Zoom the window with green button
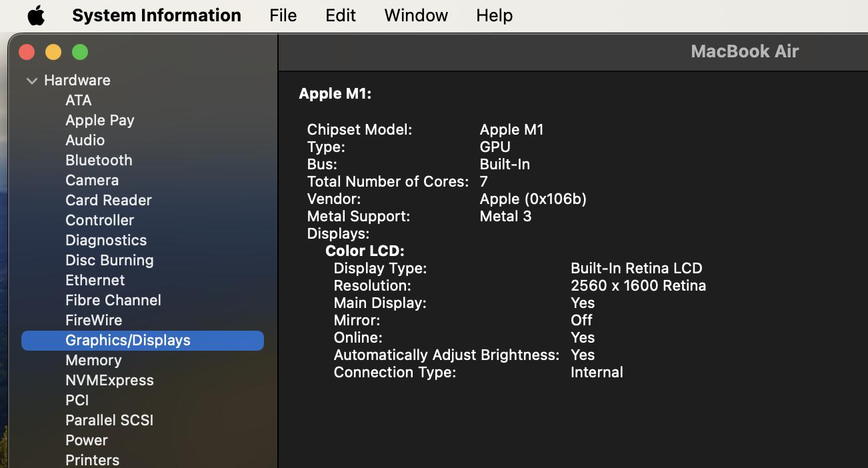The image size is (868, 468). pyautogui.click(x=80, y=52)
